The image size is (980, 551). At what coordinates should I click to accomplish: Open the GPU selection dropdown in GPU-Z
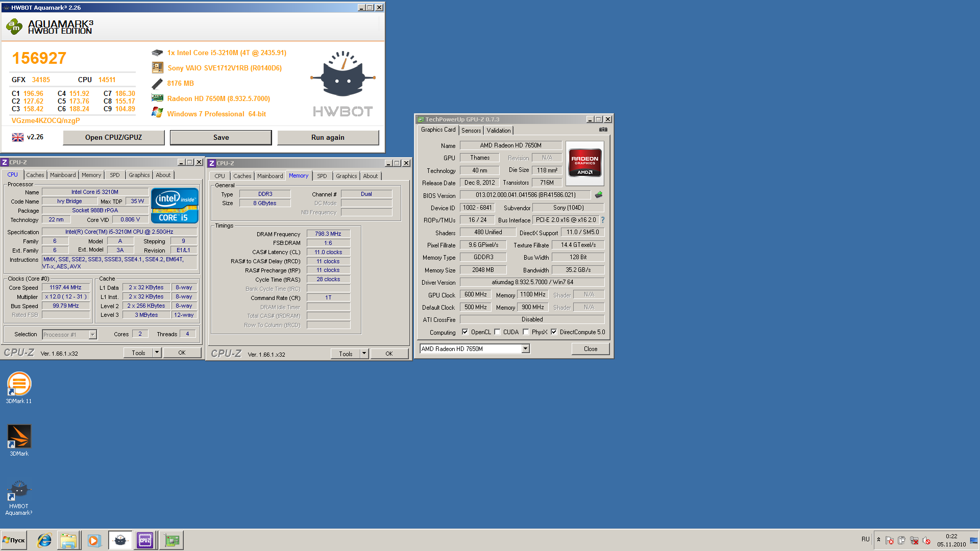[475, 349]
